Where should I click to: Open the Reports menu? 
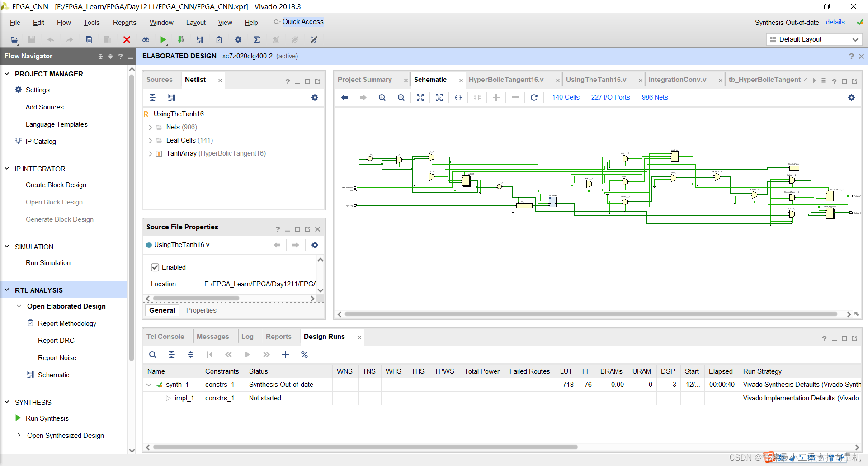pyautogui.click(x=124, y=23)
